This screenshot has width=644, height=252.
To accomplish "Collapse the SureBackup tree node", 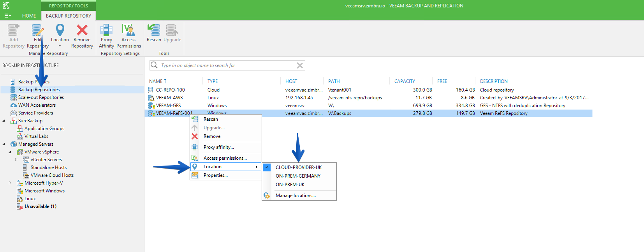I will pyautogui.click(x=4, y=121).
